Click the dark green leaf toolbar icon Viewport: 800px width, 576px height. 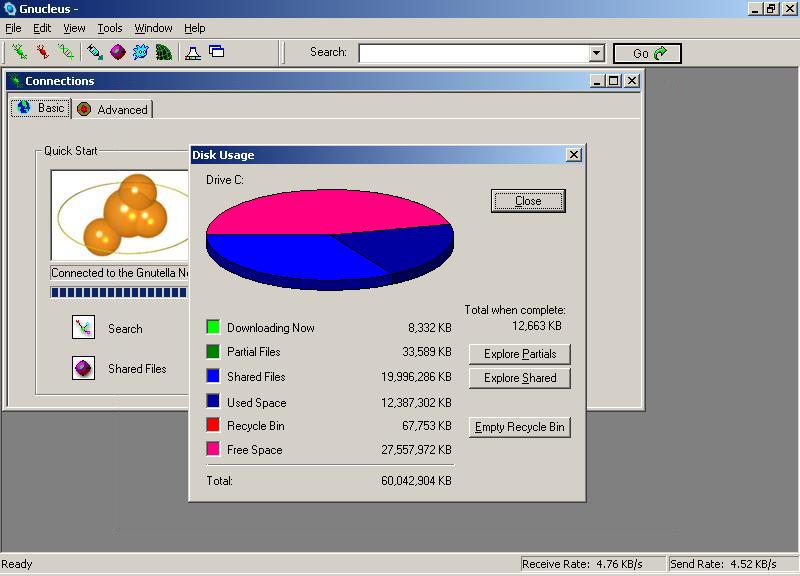coord(164,52)
